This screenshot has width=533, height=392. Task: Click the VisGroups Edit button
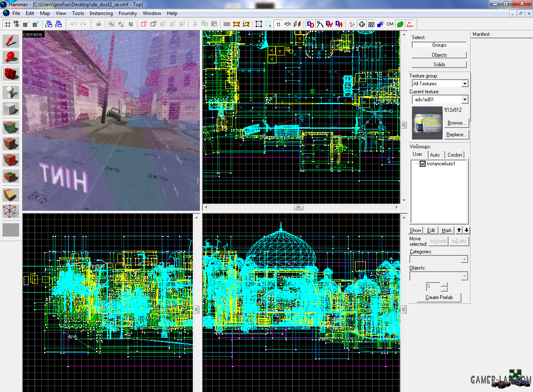(x=431, y=230)
